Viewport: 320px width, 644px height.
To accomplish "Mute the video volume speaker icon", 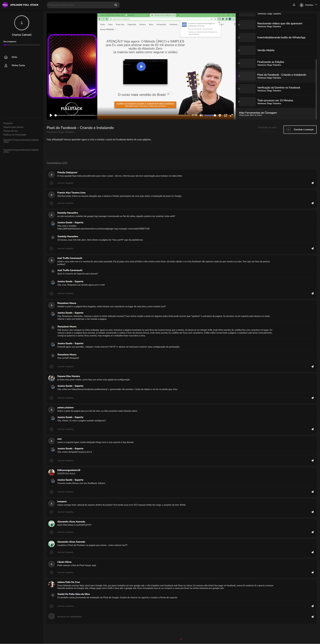I will pyautogui.click(x=201, y=115).
